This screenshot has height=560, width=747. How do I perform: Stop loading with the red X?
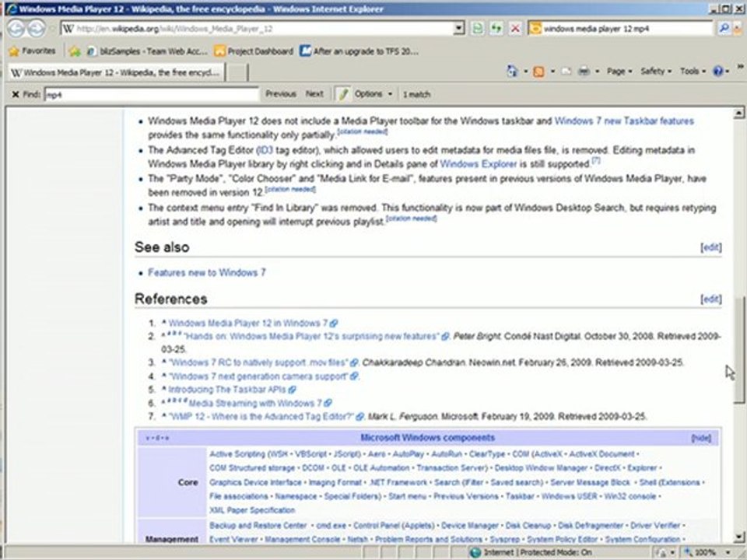pyautogui.click(x=515, y=29)
